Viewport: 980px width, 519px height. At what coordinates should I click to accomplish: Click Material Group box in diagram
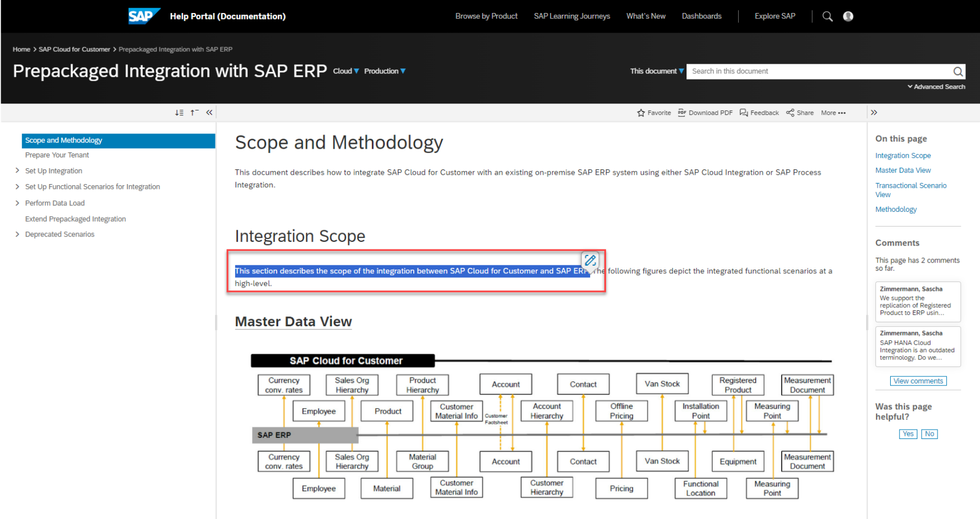(x=422, y=462)
